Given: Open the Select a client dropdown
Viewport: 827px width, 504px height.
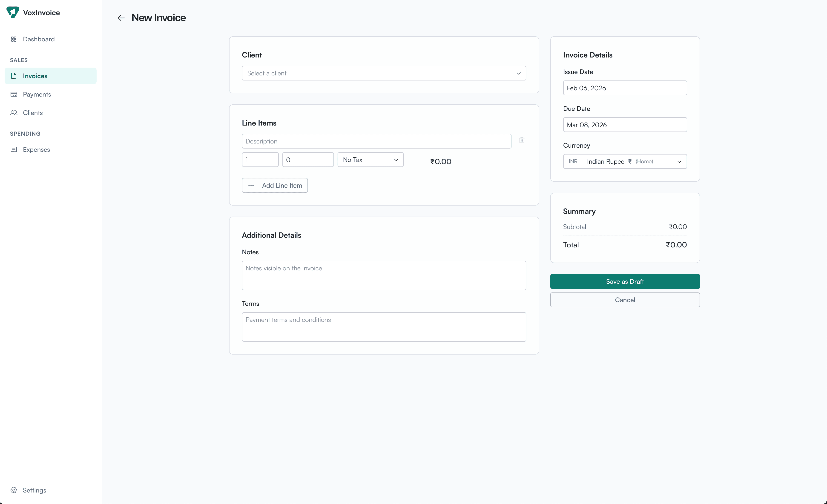Looking at the screenshot, I should point(384,73).
